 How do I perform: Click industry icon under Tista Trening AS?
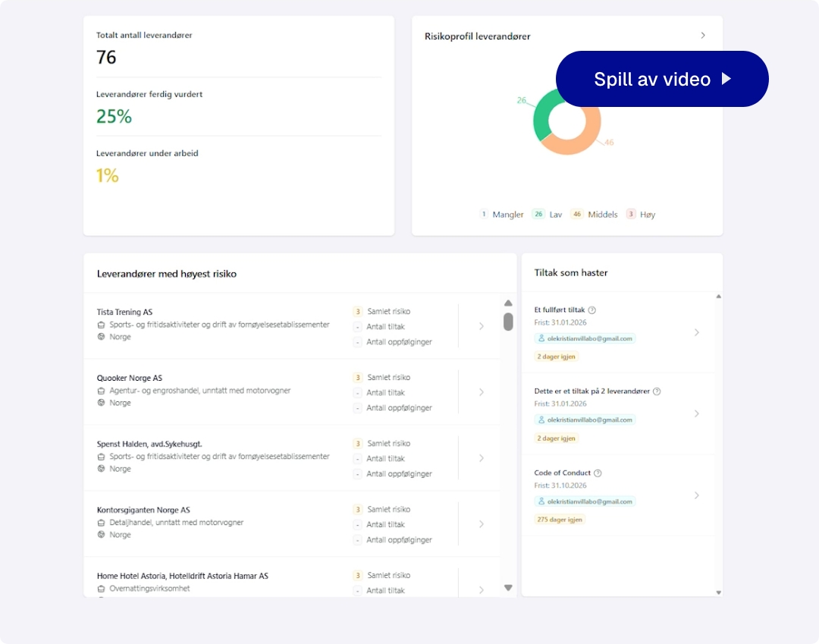101,325
